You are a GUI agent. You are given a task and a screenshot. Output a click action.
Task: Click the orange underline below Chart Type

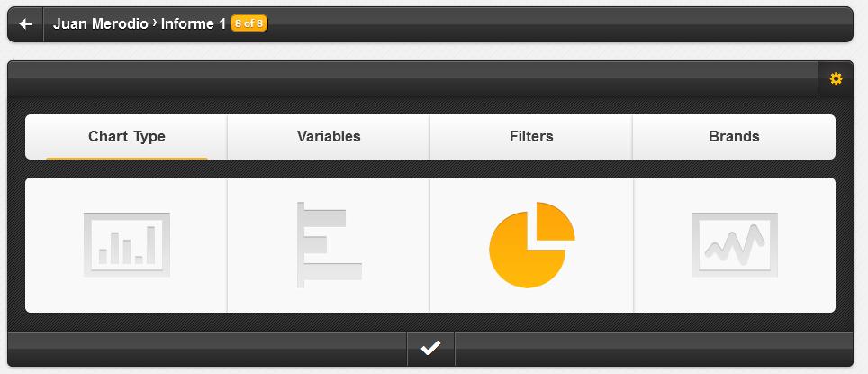[x=126, y=158]
